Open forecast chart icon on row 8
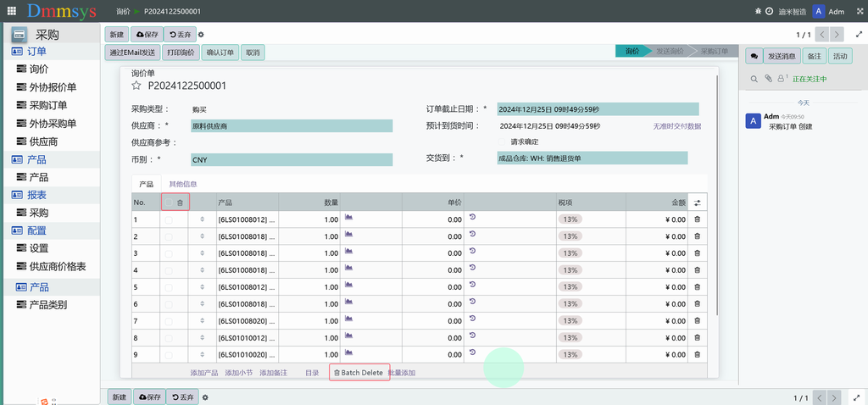The image size is (868, 405). point(348,336)
